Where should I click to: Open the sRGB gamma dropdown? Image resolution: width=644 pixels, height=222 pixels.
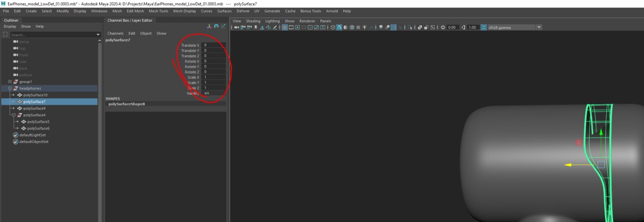click(515, 27)
